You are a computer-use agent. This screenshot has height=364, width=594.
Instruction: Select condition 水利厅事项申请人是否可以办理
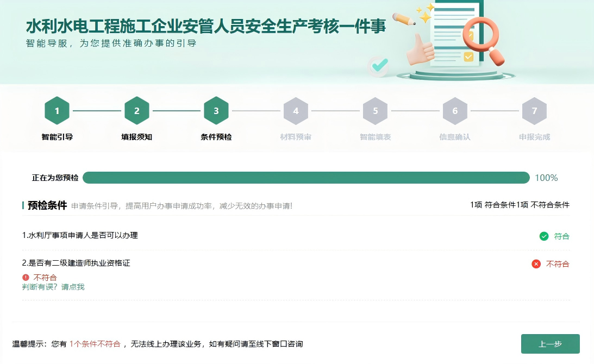80,235
